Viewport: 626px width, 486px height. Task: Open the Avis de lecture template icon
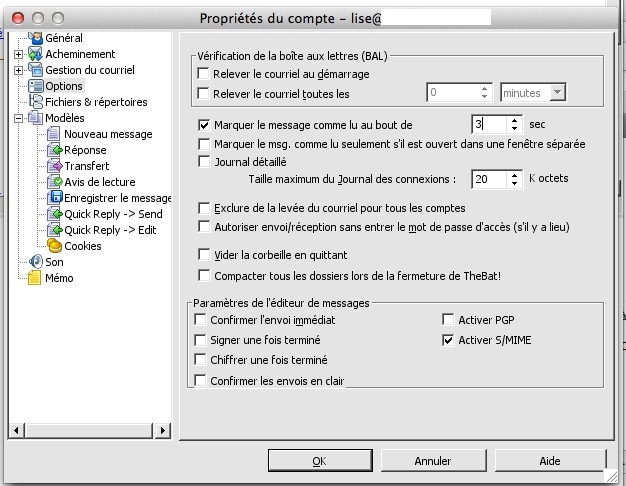[x=55, y=182]
